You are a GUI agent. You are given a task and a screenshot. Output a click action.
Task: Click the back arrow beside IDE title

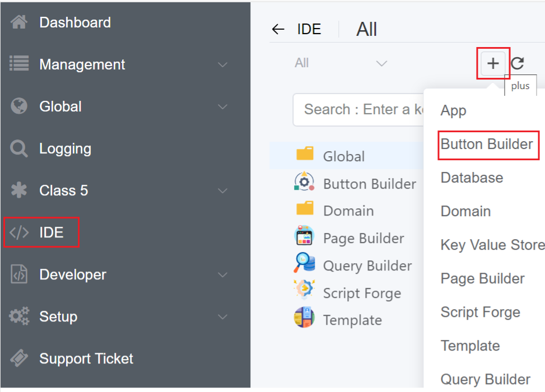tap(278, 30)
